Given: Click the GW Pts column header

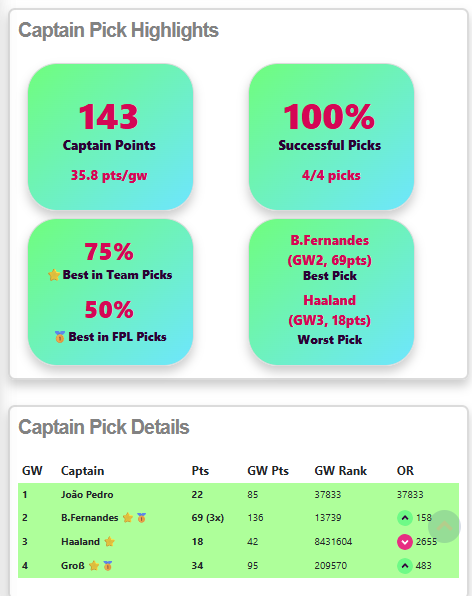Looking at the screenshot, I should point(268,471).
